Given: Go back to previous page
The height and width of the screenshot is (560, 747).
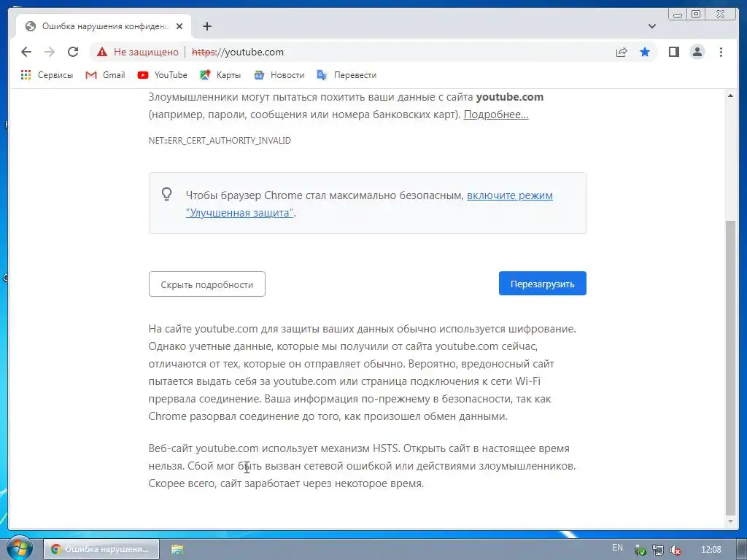Looking at the screenshot, I should [x=26, y=52].
